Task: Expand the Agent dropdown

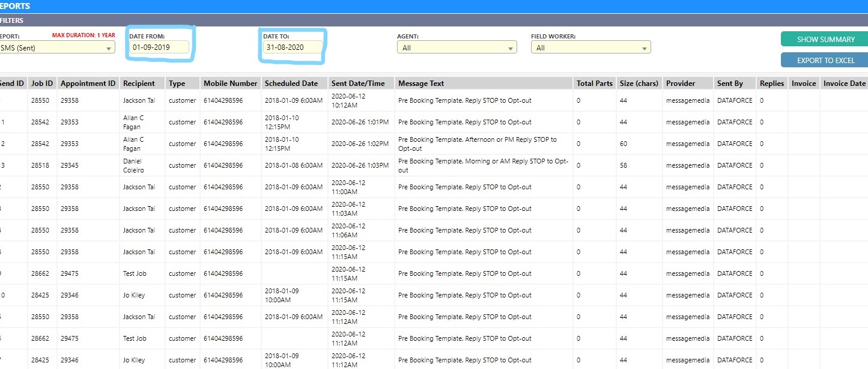Action: 457,48
